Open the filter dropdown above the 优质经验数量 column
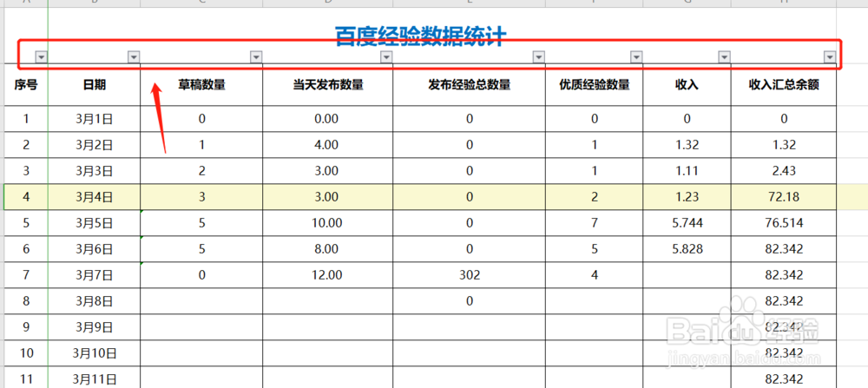Viewport: 868px width, 388px height. (636, 56)
